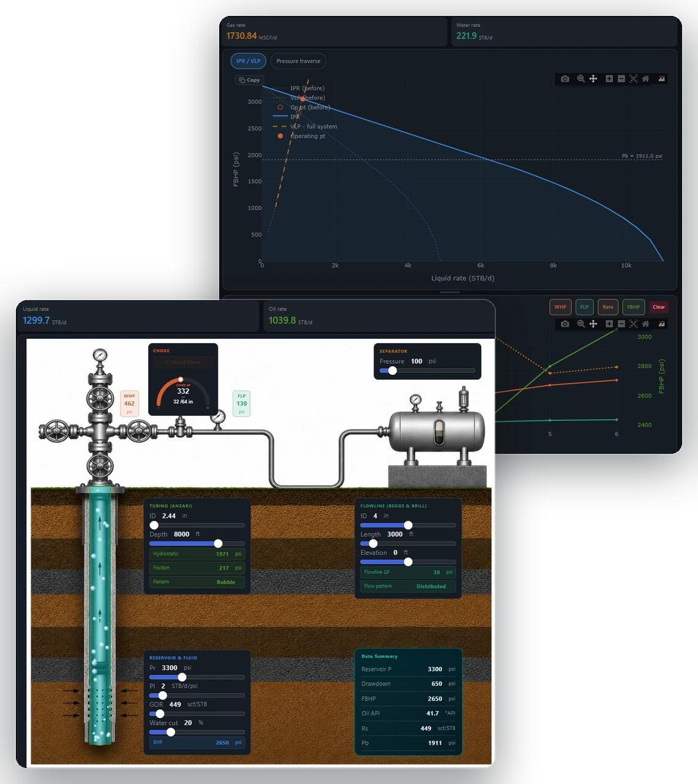Image resolution: width=698 pixels, height=784 pixels.
Task: Zoom in on the lower FBHP chart
Action: coord(609,324)
